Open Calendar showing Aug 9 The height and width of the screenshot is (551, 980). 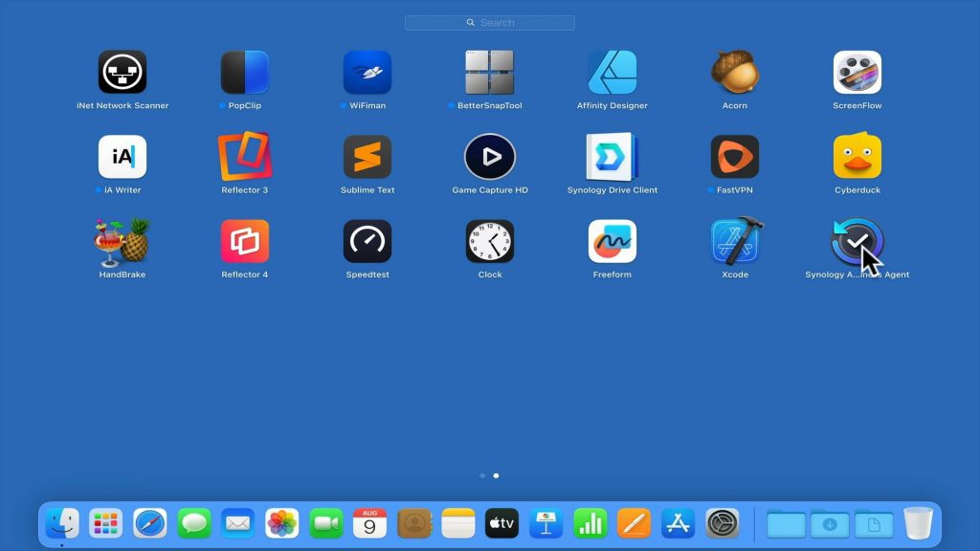[370, 523]
